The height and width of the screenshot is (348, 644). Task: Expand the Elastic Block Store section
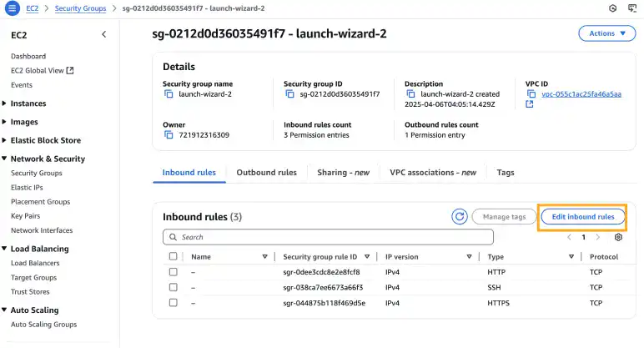[4, 140]
